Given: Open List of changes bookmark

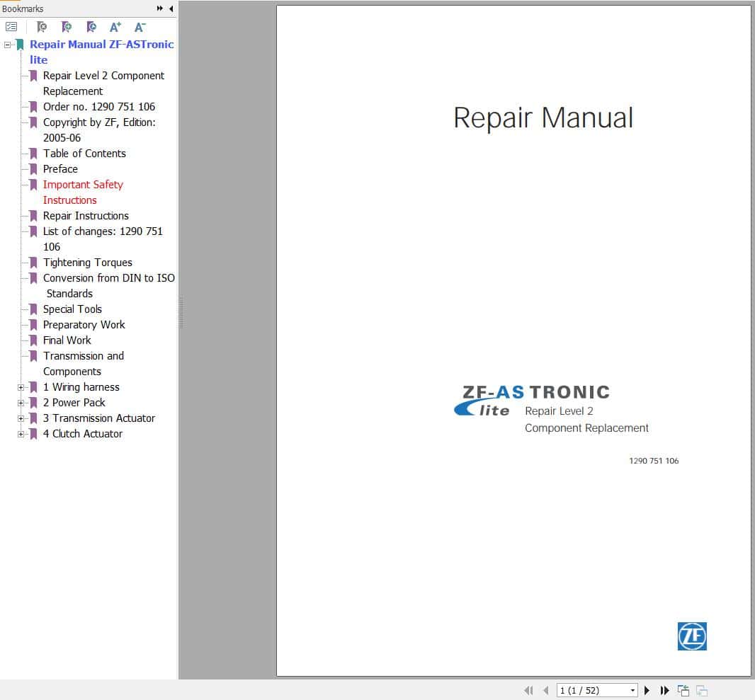Looking at the screenshot, I should (x=103, y=239).
